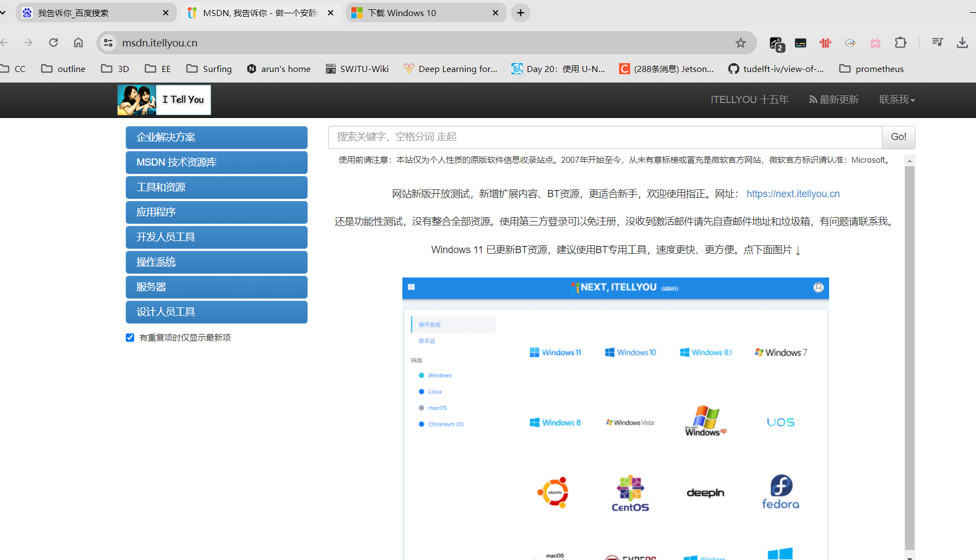Click the IE-style globe extension icon
This screenshot has height=560, width=976.
[850, 43]
